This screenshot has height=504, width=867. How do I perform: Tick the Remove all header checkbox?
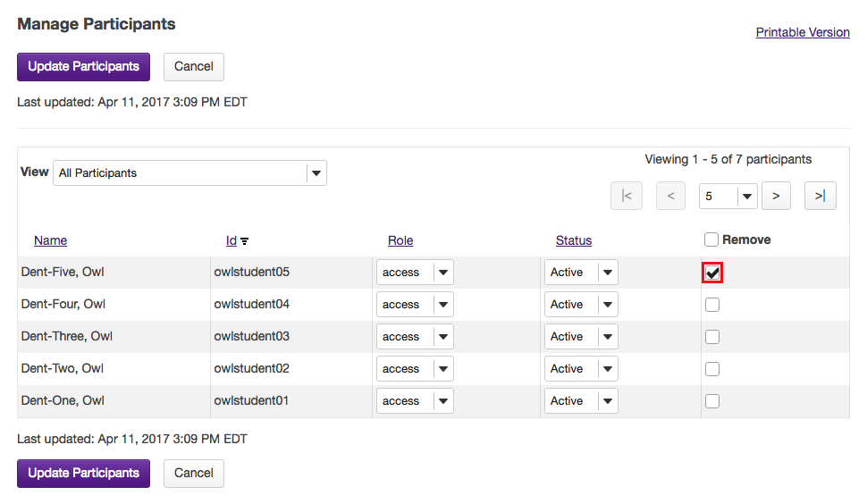click(711, 239)
